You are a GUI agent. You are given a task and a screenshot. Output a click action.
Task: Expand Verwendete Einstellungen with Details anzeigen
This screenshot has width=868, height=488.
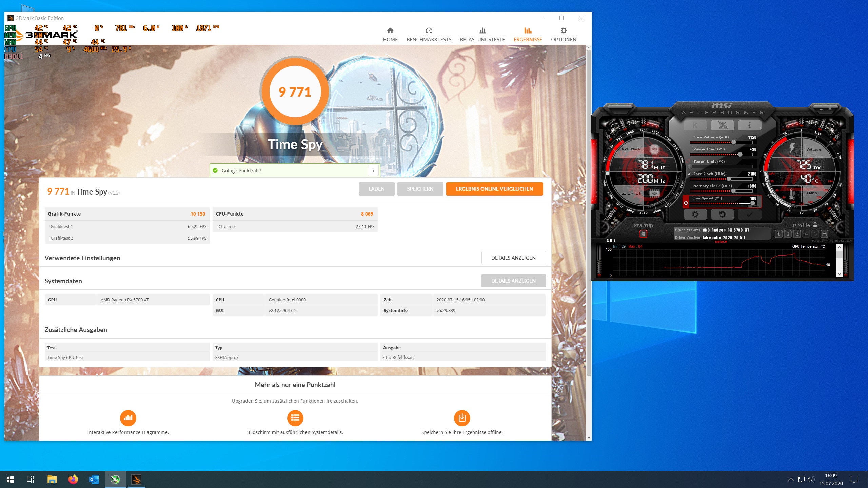[513, 258]
